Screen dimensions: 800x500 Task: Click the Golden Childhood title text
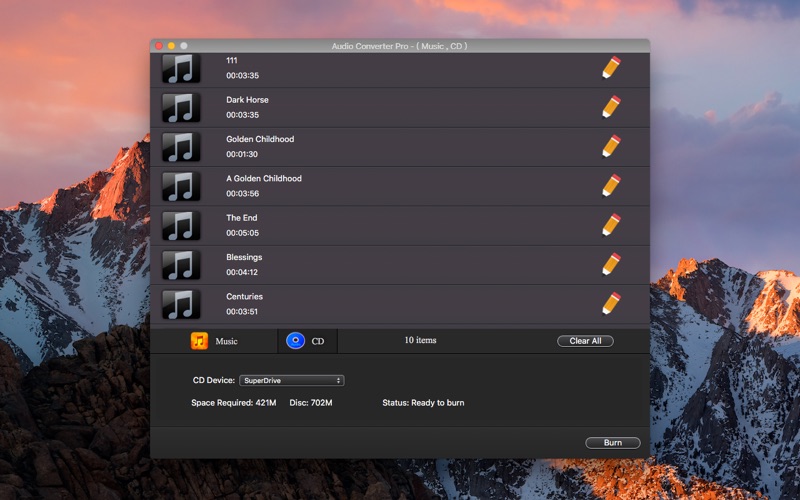tap(260, 139)
